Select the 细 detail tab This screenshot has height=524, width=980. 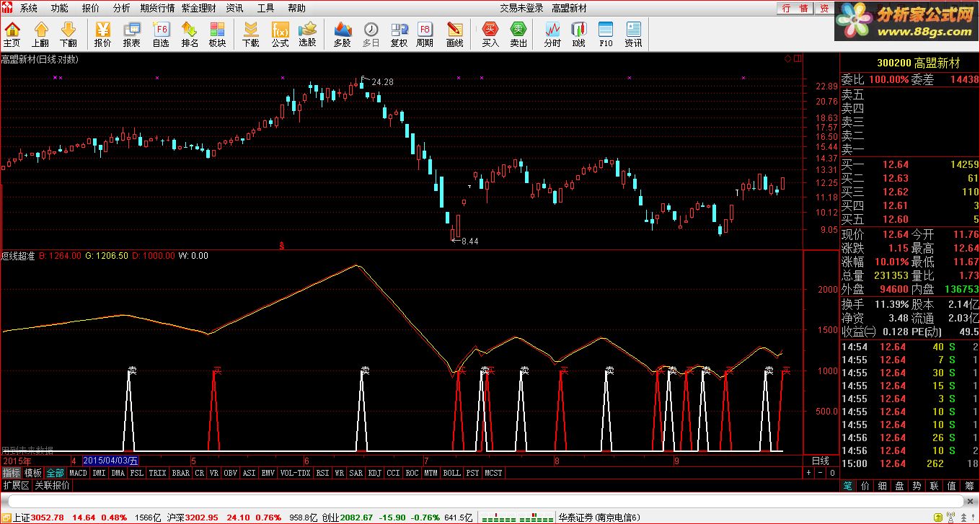click(x=883, y=486)
